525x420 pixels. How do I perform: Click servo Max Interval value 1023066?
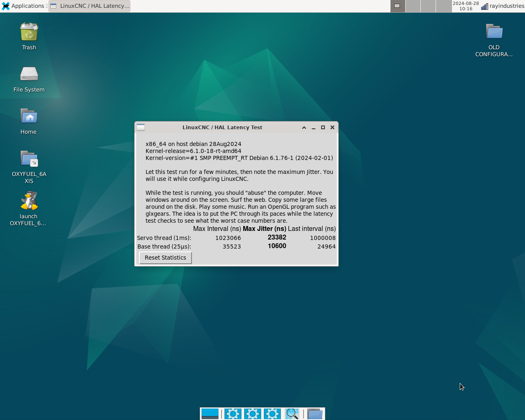(228, 238)
